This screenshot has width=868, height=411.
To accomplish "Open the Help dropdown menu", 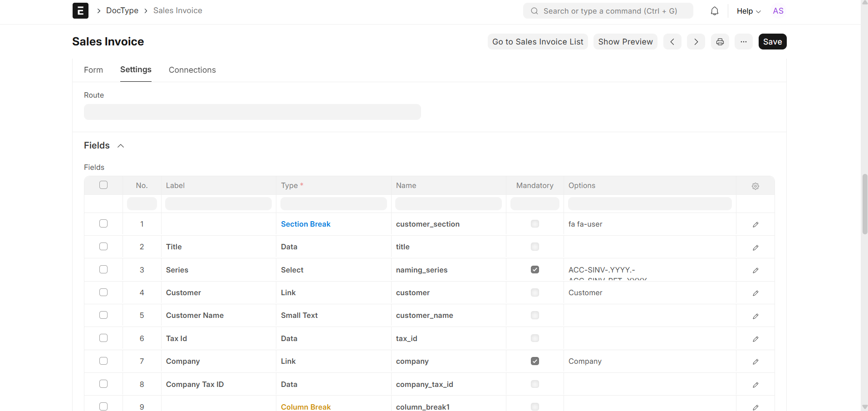I will click(748, 11).
